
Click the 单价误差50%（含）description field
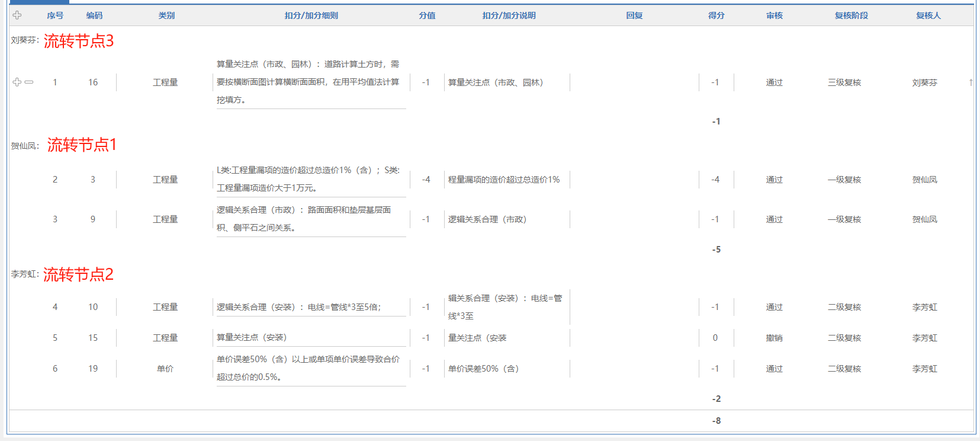coord(507,369)
